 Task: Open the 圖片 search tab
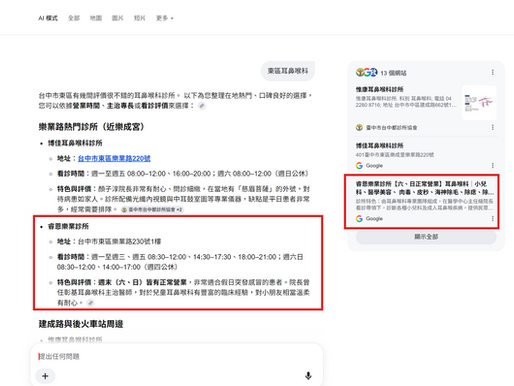click(x=117, y=18)
